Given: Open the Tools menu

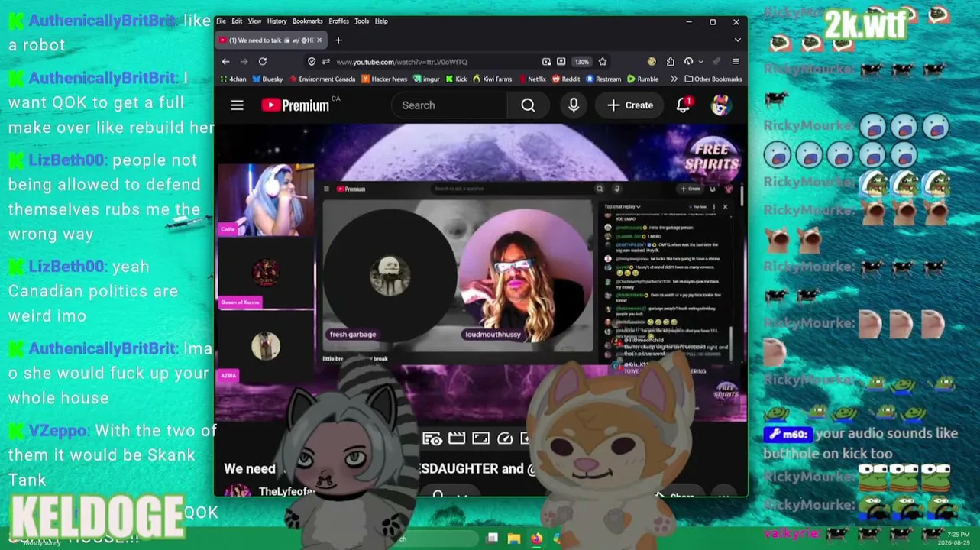Looking at the screenshot, I should click(x=361, y=21).
